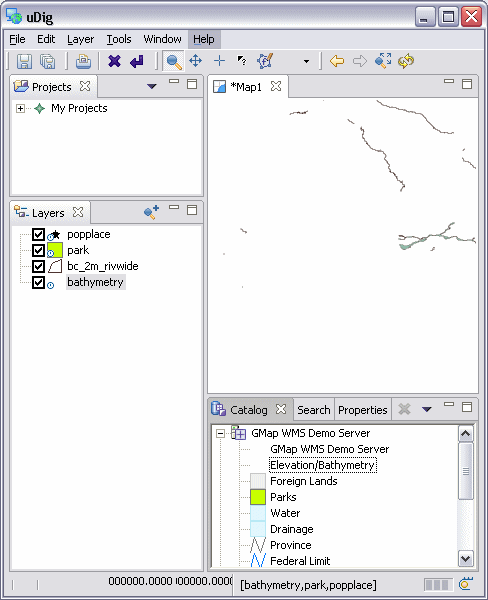This screenshot has height=600, width=488.
Task: Activate the Pan tool with four arrows
Action: (x=196, y=61)
